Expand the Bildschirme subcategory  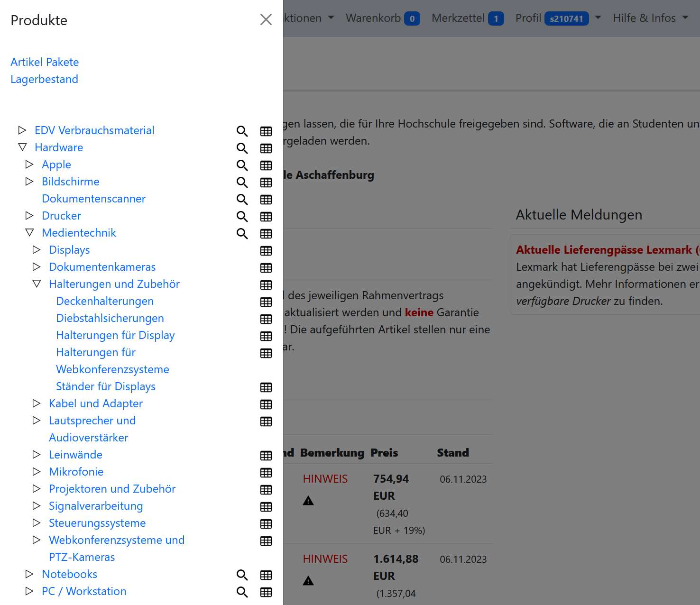click(x=29, y=181)
